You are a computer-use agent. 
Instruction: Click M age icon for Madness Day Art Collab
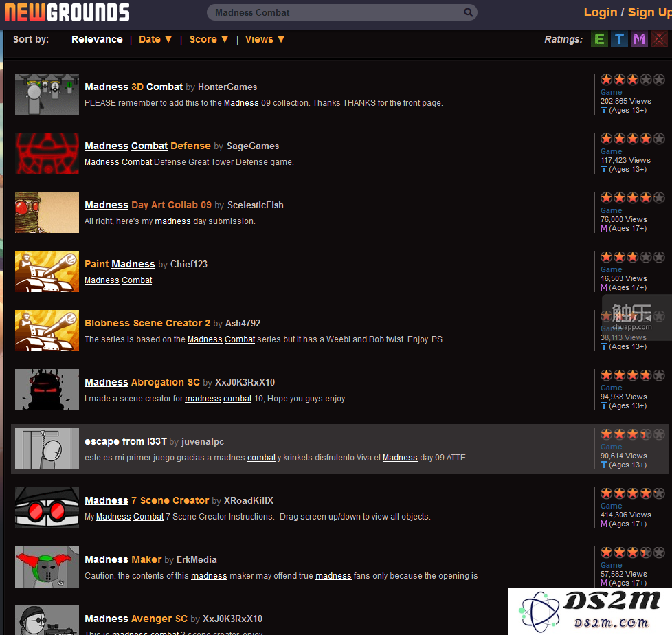pos(604,229)
